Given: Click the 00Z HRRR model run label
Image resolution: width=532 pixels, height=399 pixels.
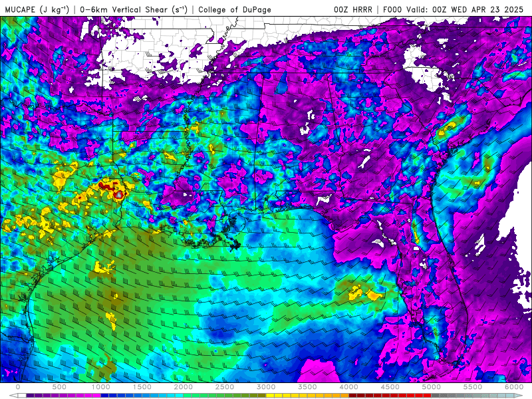Looking at the screenshot, I should (352, 9).
